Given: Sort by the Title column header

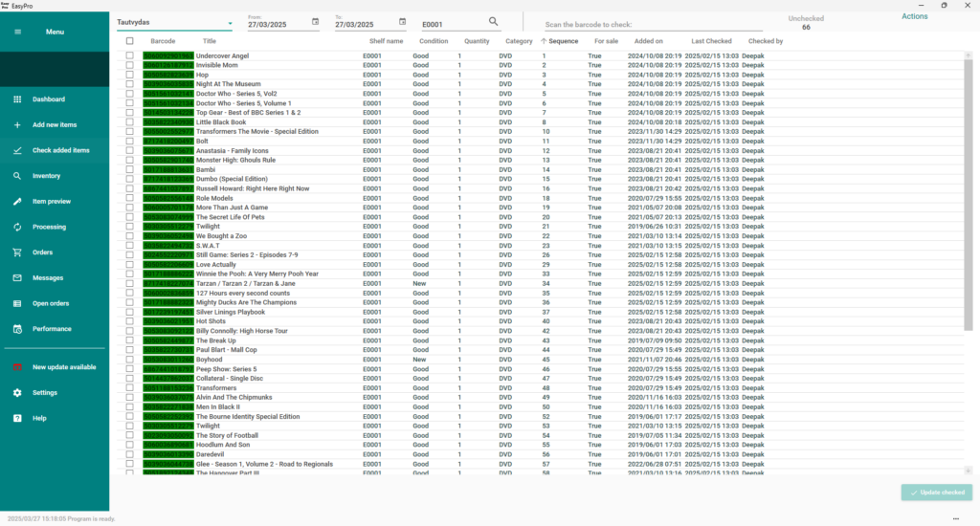Looking at the screenshot, I should click(x=210, y=41).
